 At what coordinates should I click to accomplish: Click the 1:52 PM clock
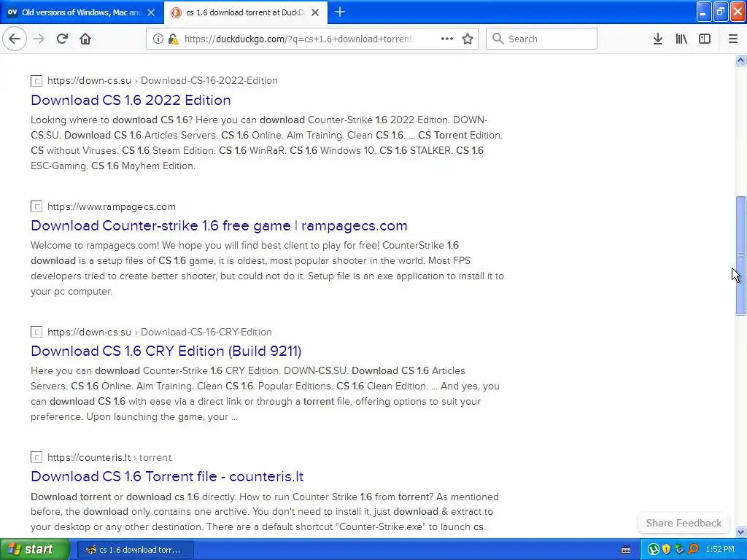720,550
